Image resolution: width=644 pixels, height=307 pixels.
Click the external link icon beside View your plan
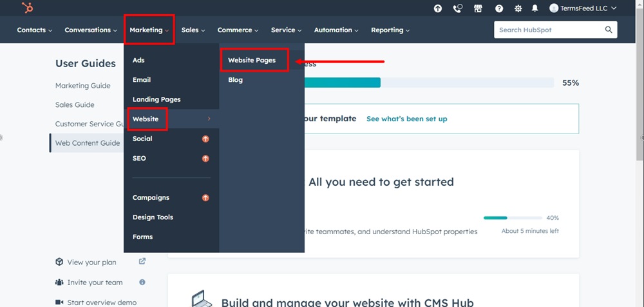142,261
